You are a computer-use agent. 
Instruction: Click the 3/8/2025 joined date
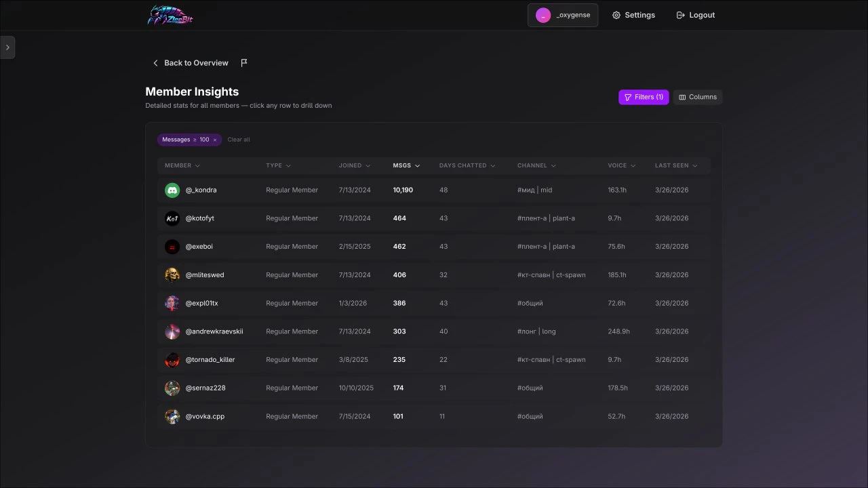pyautogui.click(x=353, y=360)
